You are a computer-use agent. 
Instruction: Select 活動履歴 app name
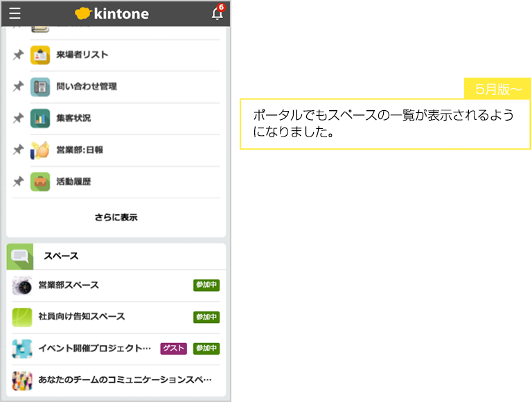[x=73, y=182]
